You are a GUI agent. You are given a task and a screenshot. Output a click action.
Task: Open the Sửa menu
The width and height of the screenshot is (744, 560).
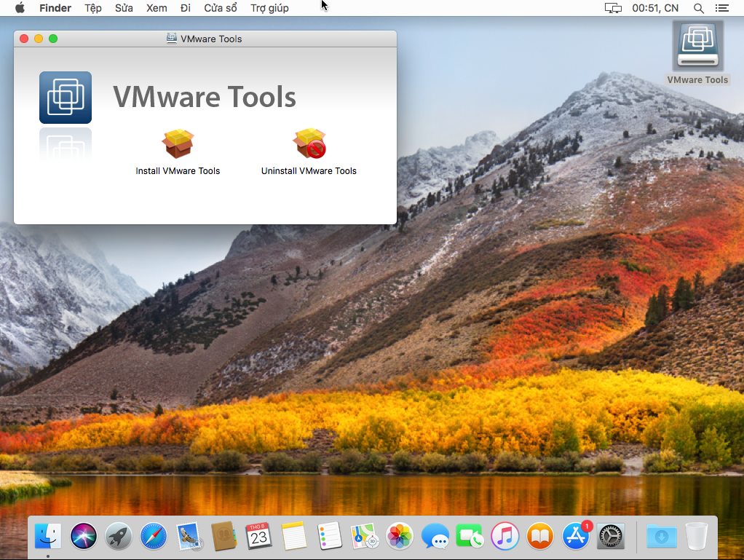click(124, 8)
